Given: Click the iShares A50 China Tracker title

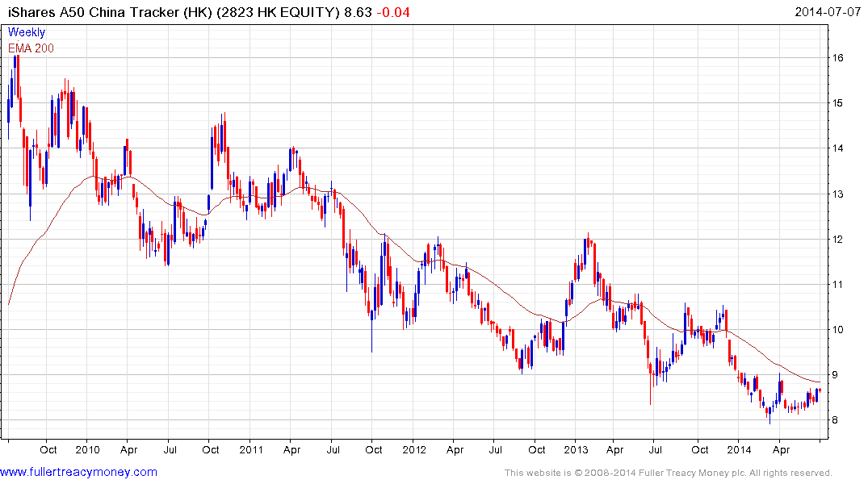Looking at the screenshot, I should coord(174,12).
